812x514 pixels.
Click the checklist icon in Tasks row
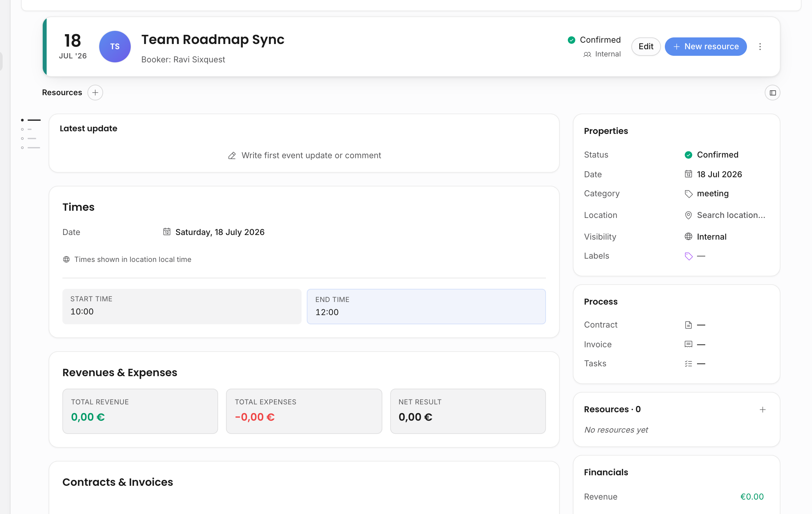tap(688, 363)
